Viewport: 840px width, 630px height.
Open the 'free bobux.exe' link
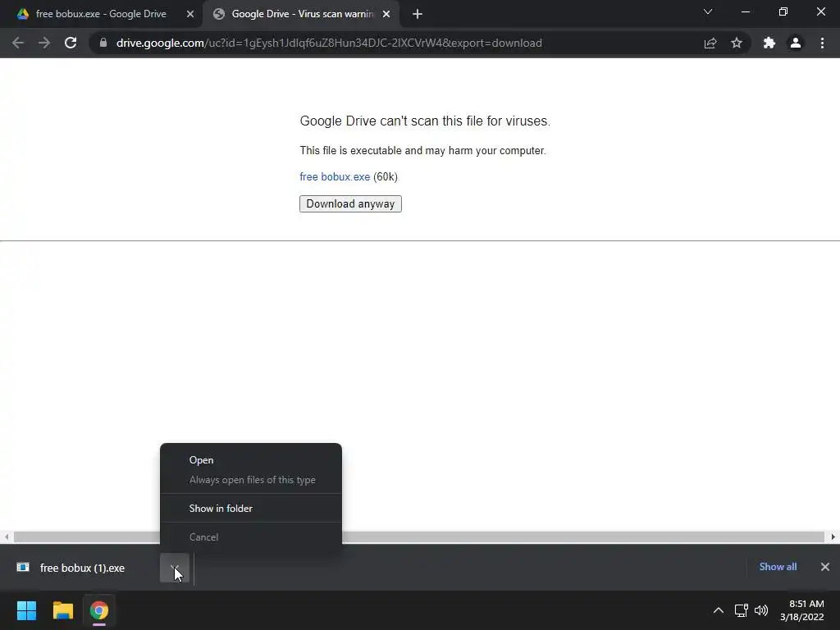click(335, 177)
